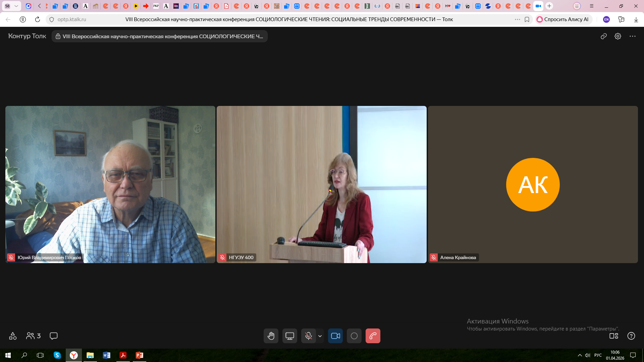This screenshot has height=362, width=644.
Task: Turn off the camera
Action: (335, 336)
